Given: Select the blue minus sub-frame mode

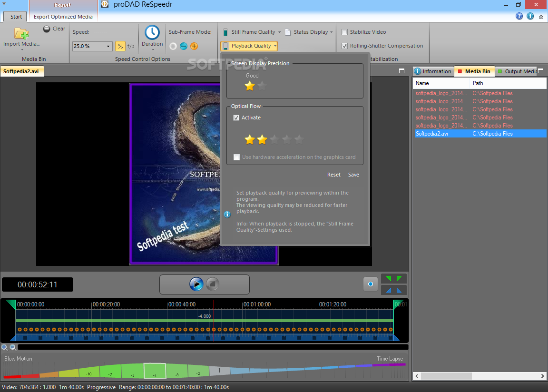Looking at the screenshot, I should (x=184, y=46).
